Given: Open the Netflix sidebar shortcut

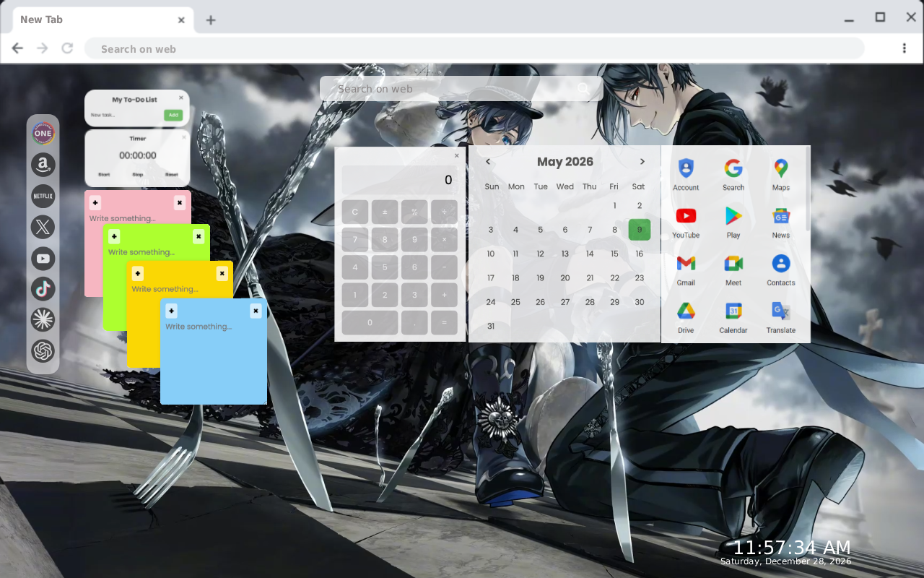Looking at the screenshot, I should [x=43, y=196].
